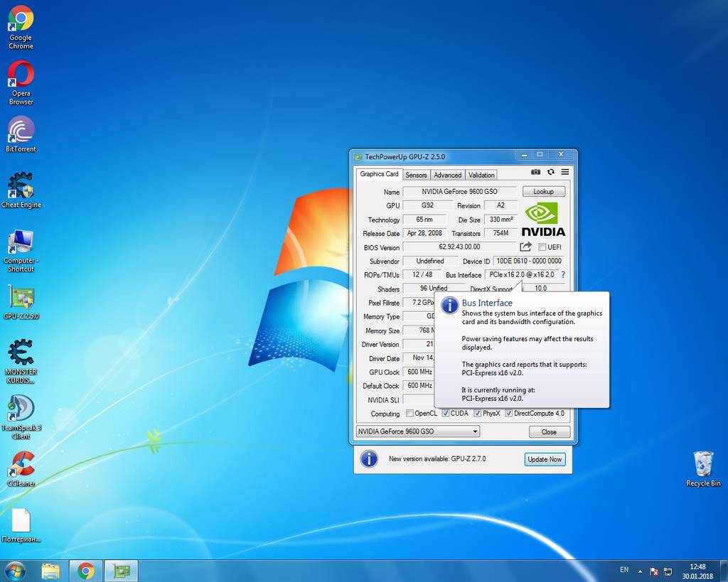728x582 pixels.
Task: Minimize the GPU-Z window
Action: pyautogui.click(x=524, y=155)
